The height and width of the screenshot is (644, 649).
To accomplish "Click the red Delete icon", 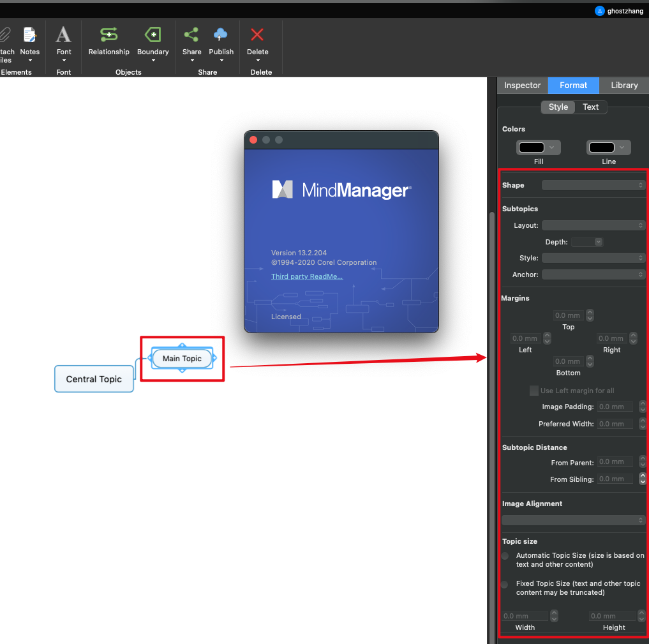I will click(x=257, y=35).
